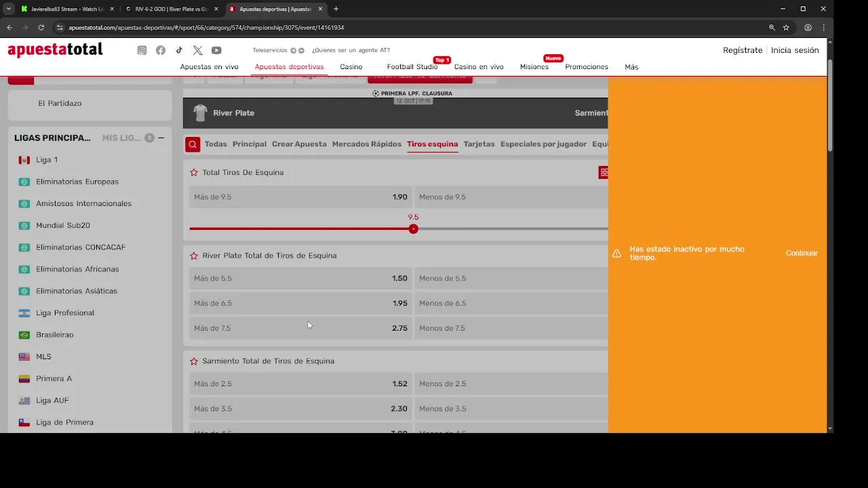Close the Javieralba63 Stream tab
The image size is (868, 488).
coord(112,9)
